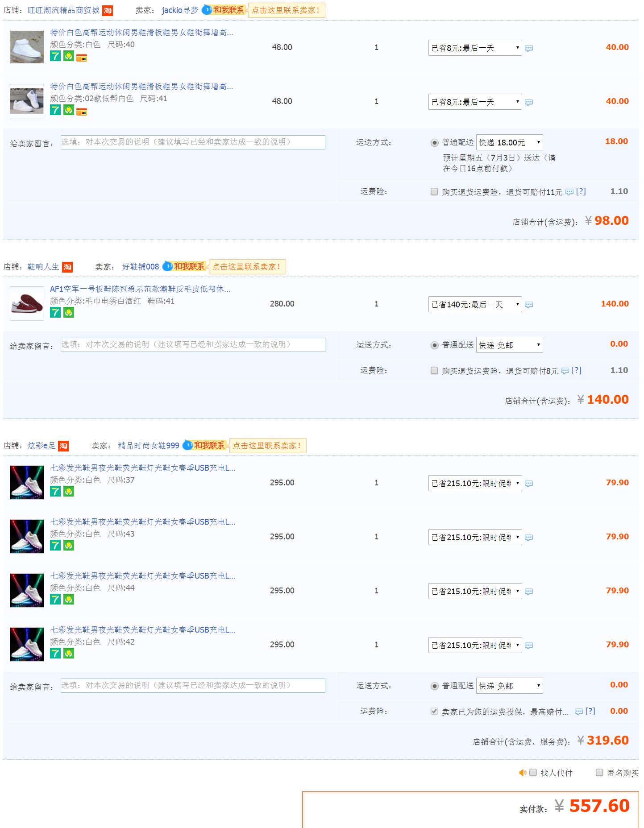Tick 购买退货运费险 退货可赔付11元 checkbox
The width and height of the screenshot is (644, 828).
point(434,191)
